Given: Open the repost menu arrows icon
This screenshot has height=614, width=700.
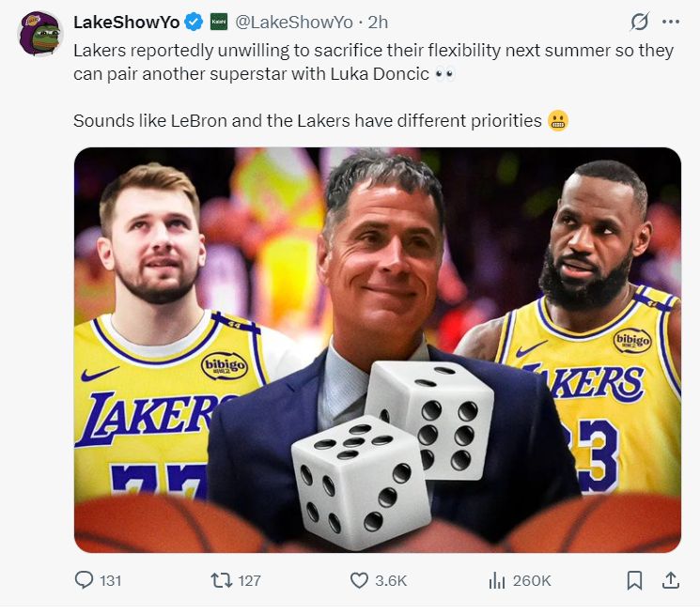Looking at the screenshot, I should pos(221,580).
